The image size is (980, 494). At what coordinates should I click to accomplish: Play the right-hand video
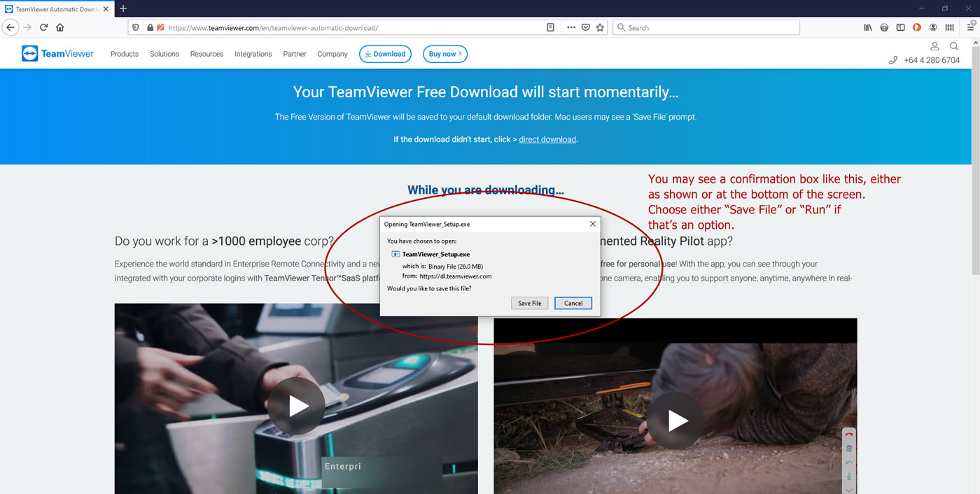pos(675,420)
